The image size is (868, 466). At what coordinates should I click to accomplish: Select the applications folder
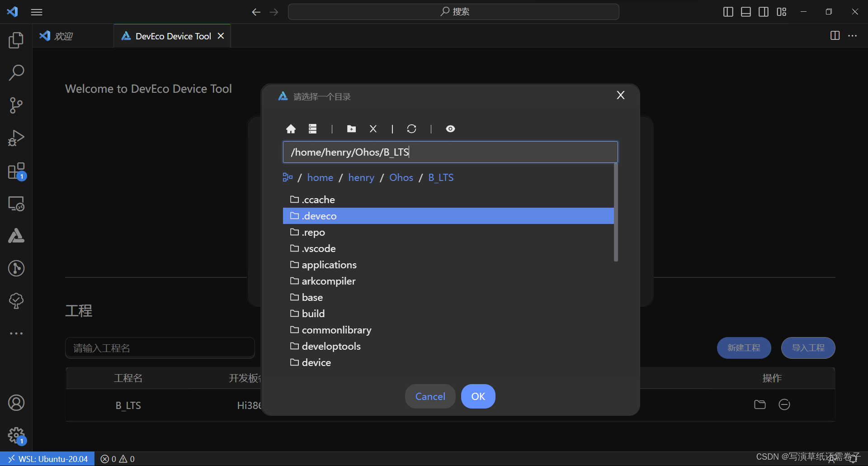coord(448,265)
